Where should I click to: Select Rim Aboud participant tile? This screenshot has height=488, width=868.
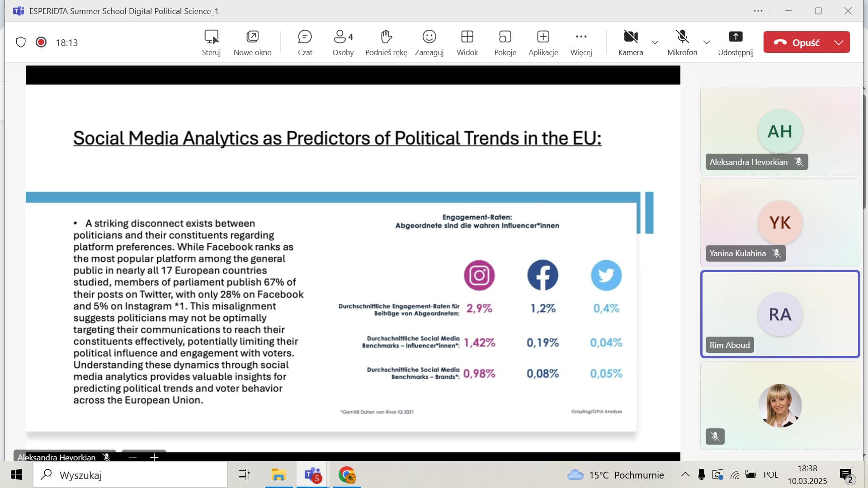[780, 314]
